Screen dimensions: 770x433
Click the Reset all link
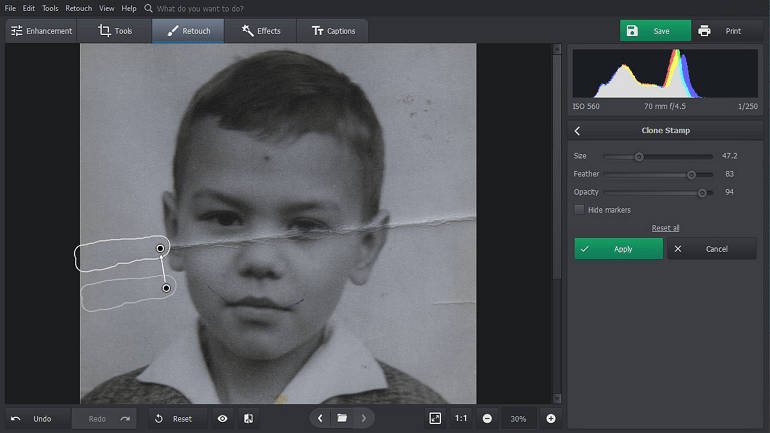click(x=665, y=228)
